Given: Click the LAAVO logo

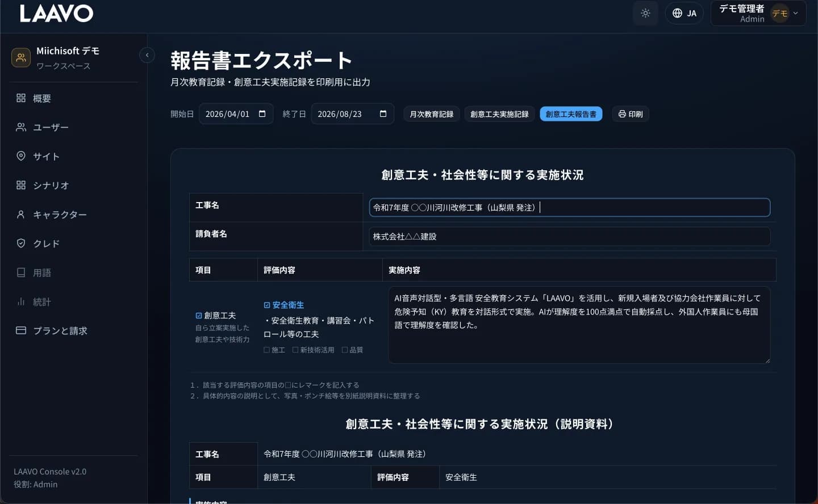Looking at the screenshot, I should [x=56, y=14].
